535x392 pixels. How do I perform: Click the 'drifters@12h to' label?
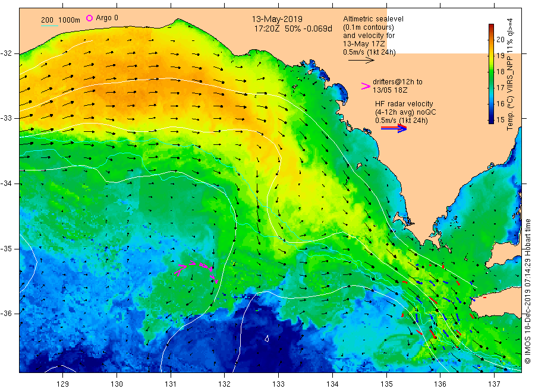(398, 82)
